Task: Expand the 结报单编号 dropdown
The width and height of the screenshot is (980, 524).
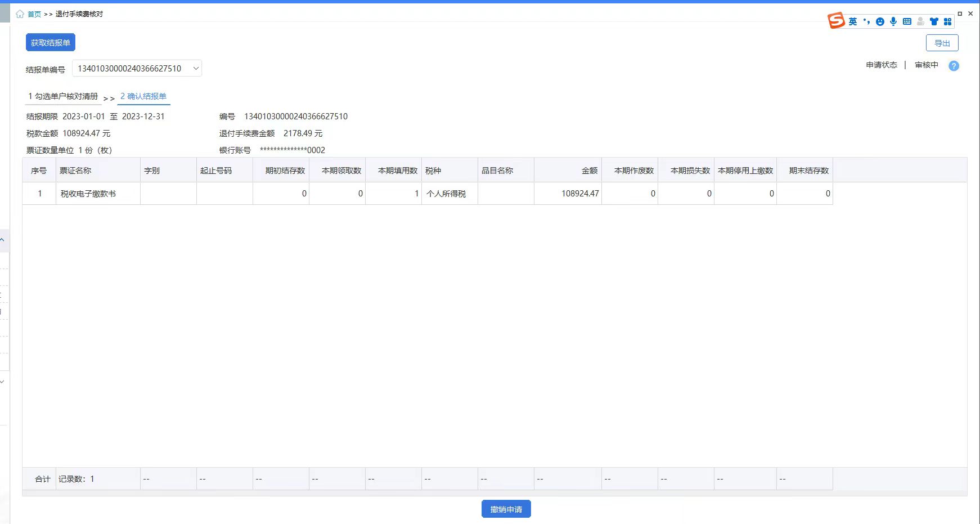Action: coord(196,69)
